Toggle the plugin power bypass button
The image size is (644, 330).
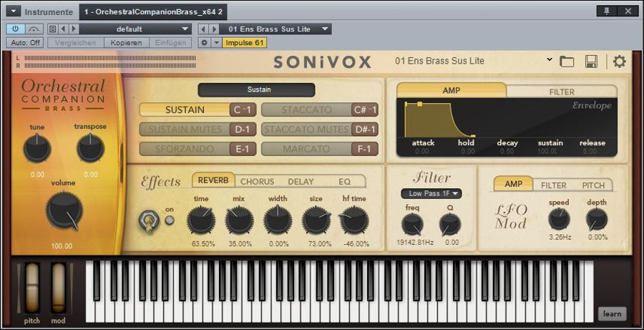(x=16, y=29)
